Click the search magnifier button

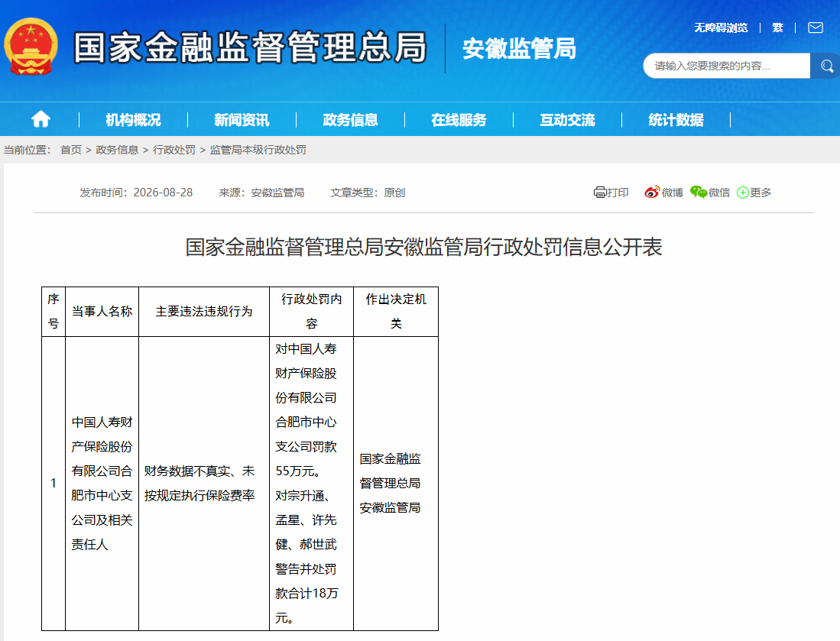pos(826,66)
